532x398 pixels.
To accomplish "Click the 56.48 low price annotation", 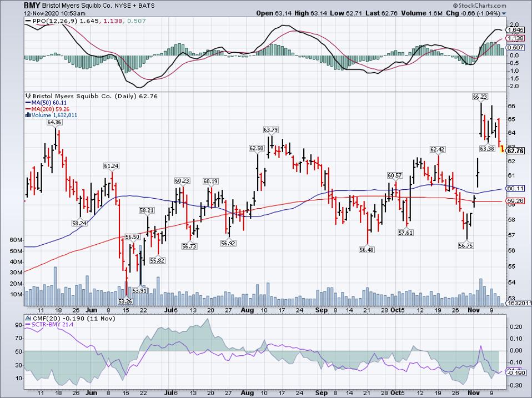I will [x=367, y=249].
